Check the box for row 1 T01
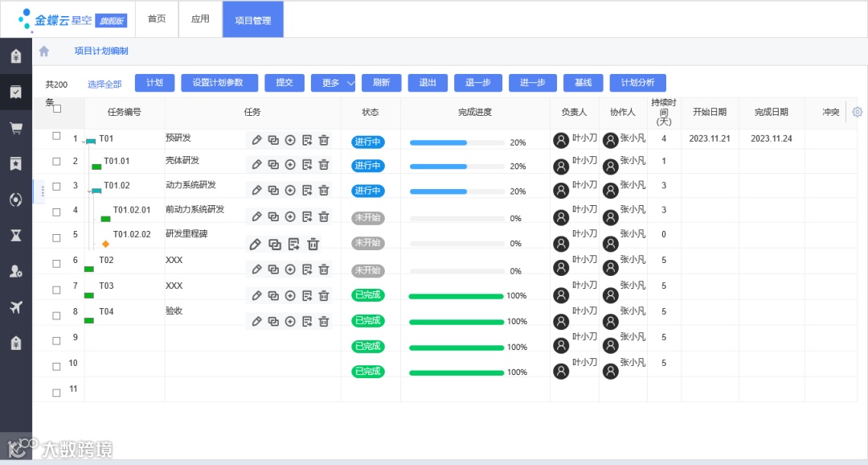The width and height of the screenshot is (868, 465). pos(56,136)
